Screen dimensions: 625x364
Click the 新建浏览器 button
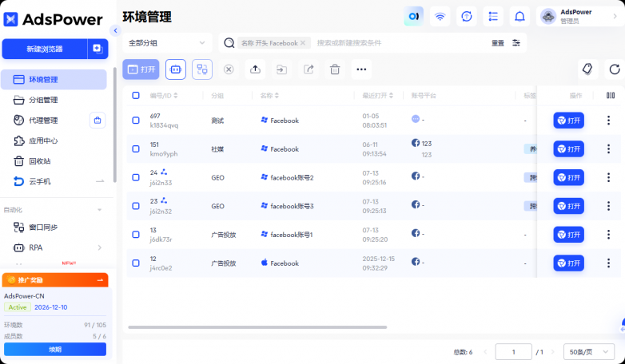pos(45,49)
